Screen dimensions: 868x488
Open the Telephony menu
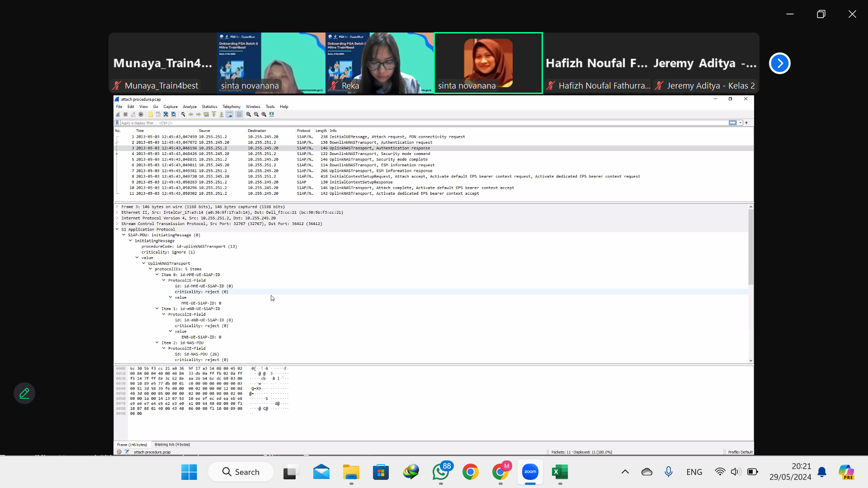231,107
